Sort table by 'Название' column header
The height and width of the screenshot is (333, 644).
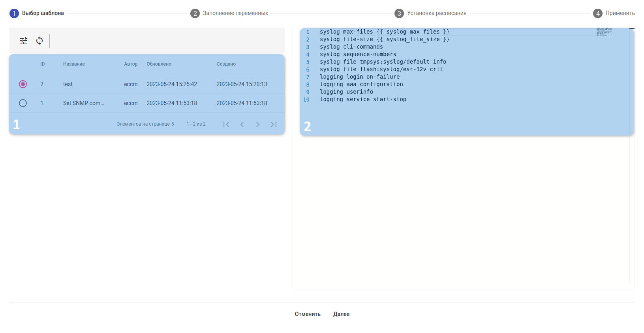[74, 64]
